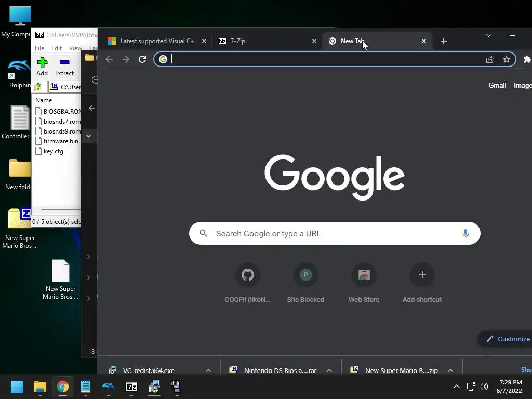Select the New Super Mario Bros zip desktop icon
Image resolution: width=532 pixels, height=399 pixels.
pyautogui.click(x=19, y=228)
